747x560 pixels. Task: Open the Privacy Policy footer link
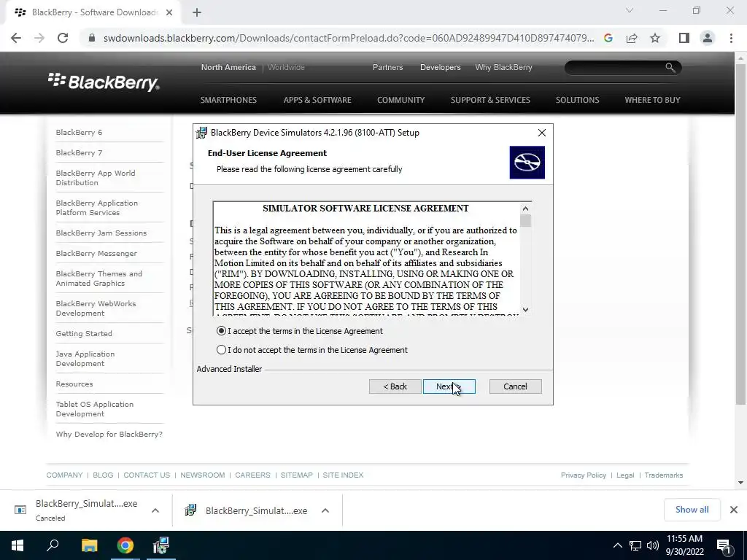click(583, 475)
